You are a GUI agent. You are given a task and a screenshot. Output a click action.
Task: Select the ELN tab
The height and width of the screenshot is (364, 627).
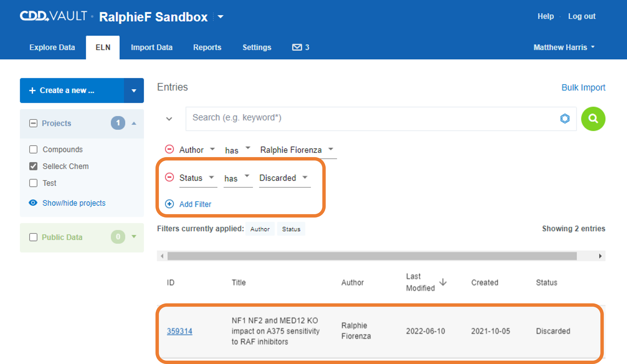click(103, 47)
